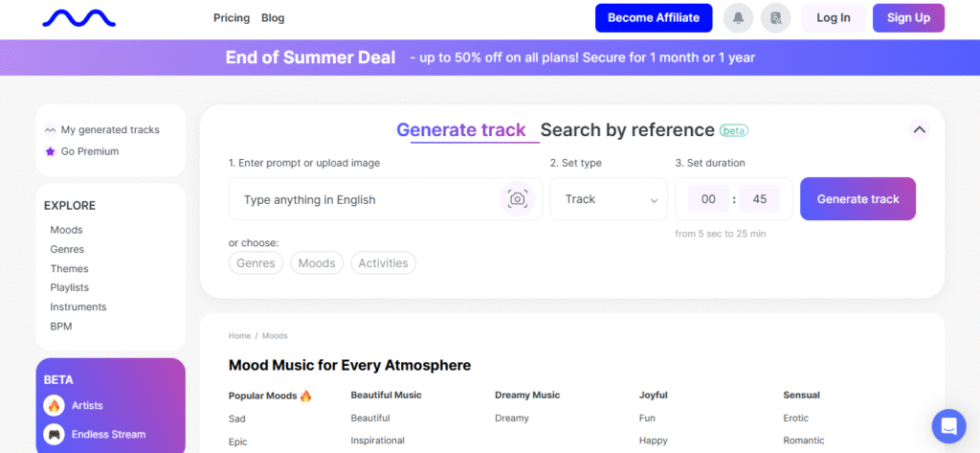The width and height of the screenshot is (980, 453).
Task: Collapse the generator panel chevron
Action: [x=919, y=129]
